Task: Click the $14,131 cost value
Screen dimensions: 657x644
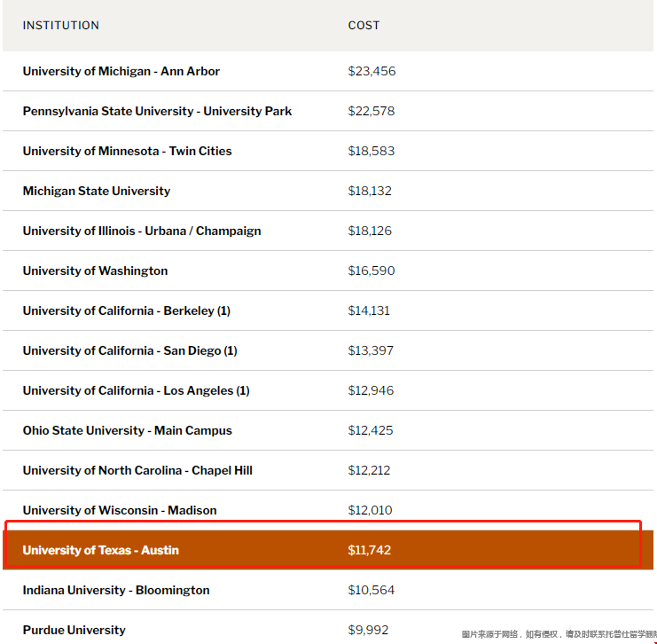Action: click(369, 310)
